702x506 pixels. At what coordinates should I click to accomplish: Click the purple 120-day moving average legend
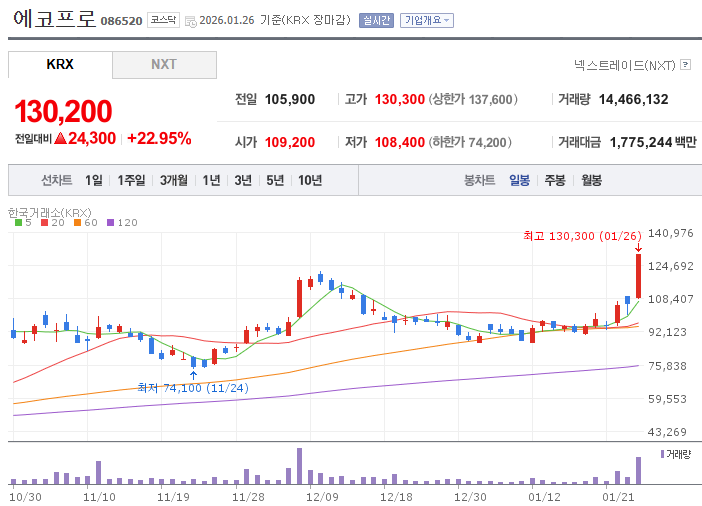click(x=122, y=223)
